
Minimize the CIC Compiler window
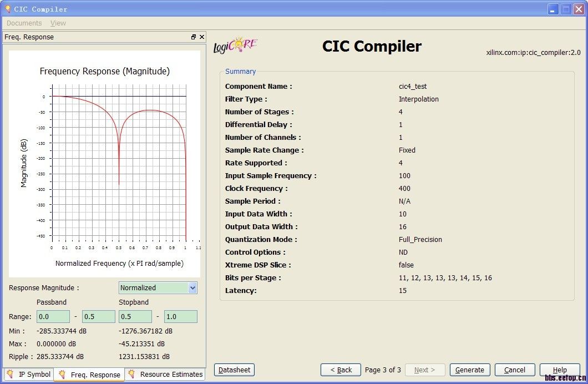[x=552, y=9]
